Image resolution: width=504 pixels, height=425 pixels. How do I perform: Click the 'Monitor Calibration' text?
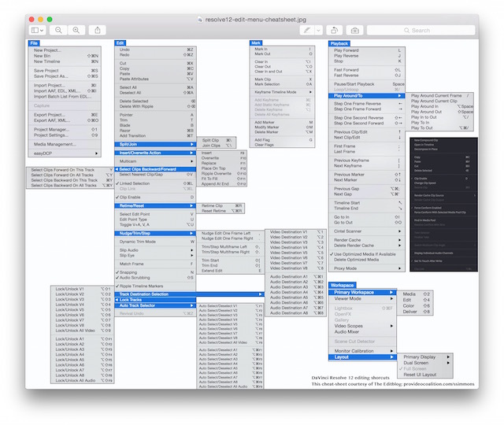(354, 351)
